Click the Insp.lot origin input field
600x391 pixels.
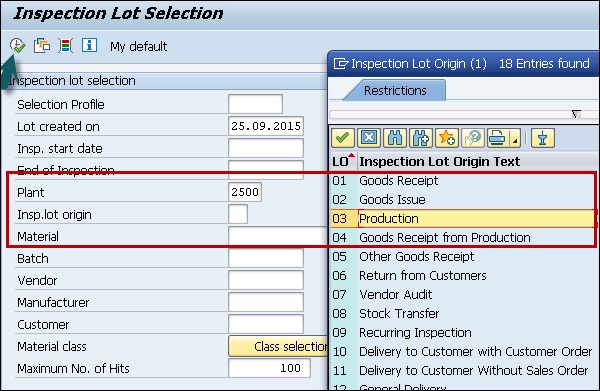click(238, 214)
